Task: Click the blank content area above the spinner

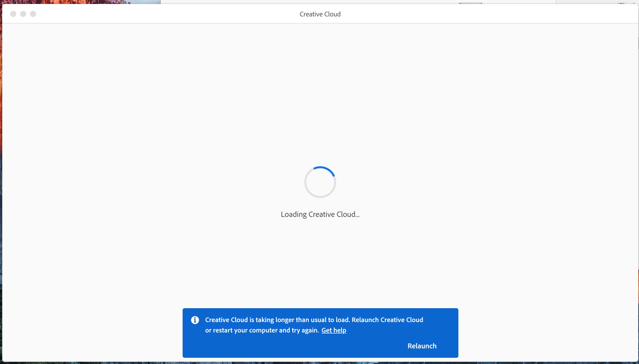Action: [x=320, y=100]
